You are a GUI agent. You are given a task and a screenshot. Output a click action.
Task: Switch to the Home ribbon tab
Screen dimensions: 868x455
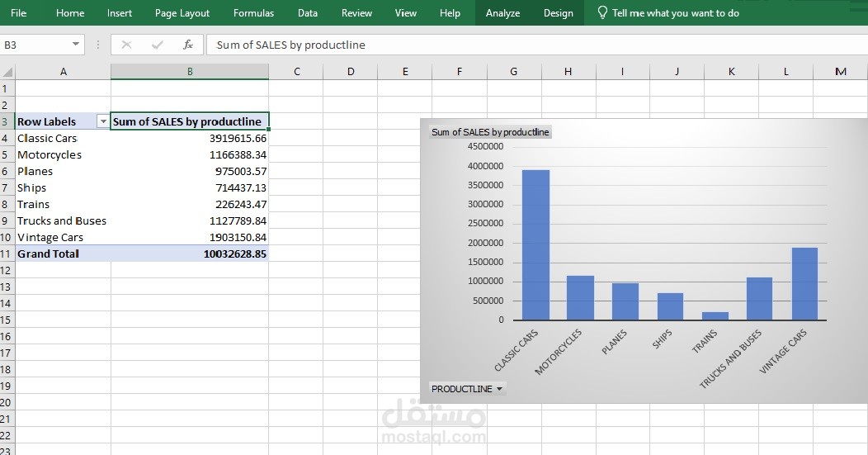(70, 12)
